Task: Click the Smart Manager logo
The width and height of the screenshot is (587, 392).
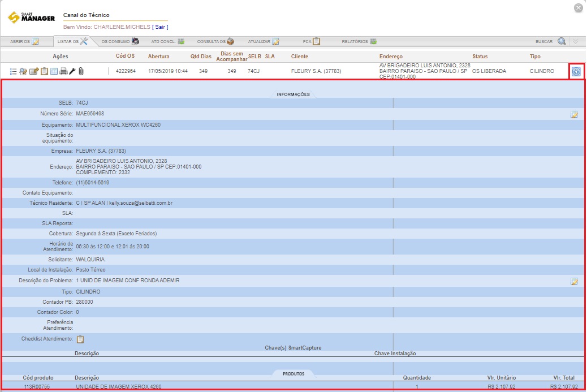Action: (x=32, y=17)
